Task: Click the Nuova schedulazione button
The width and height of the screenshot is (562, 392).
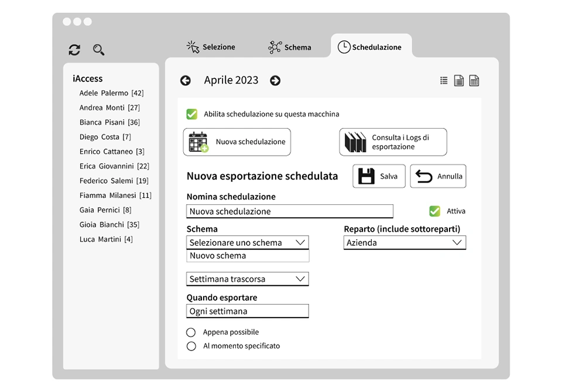Action: click(x=237, y=142)
